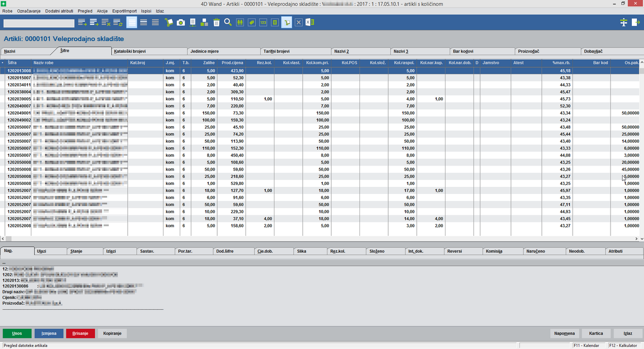Screen dimensions: 644x349
Task: Open the Reversi bottom tab
Action: point(463,251)
